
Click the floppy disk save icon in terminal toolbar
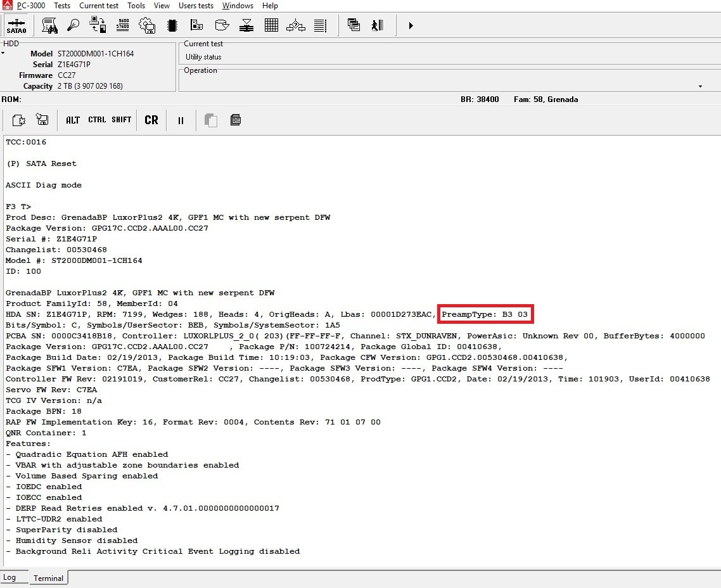42,120
